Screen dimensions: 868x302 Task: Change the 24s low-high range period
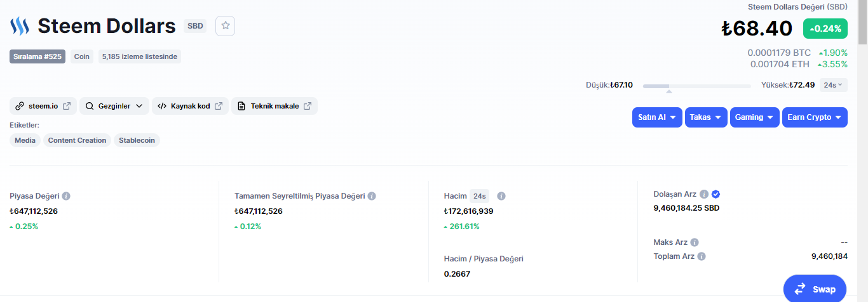(833, 85)
